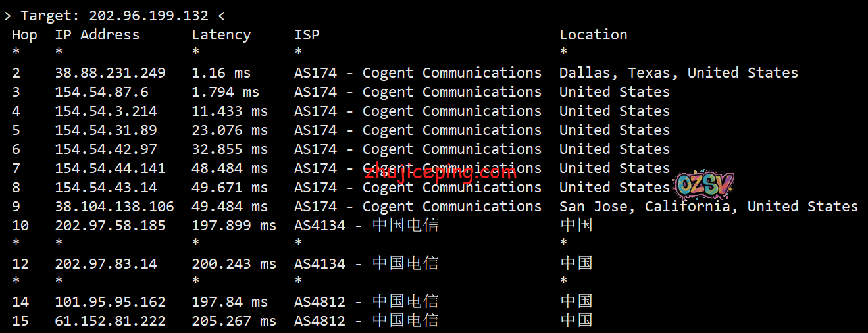868x333 pixels.
Task: Select IP address 154.54.87.6
Action: point(101,92)
